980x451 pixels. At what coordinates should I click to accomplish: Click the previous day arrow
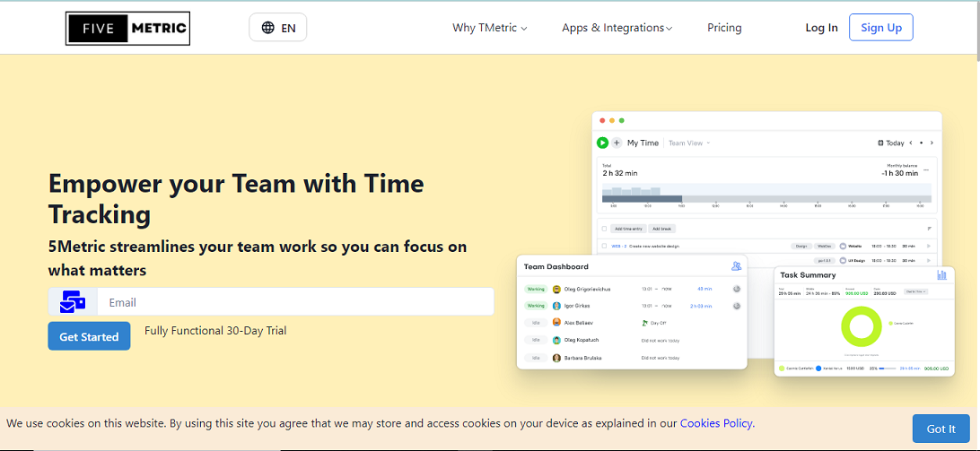point(911,143)
